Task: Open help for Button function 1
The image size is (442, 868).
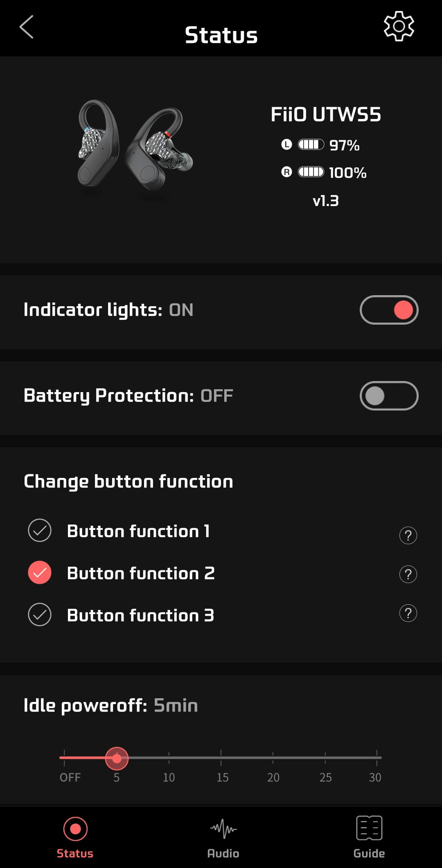Action: (408, 535)
